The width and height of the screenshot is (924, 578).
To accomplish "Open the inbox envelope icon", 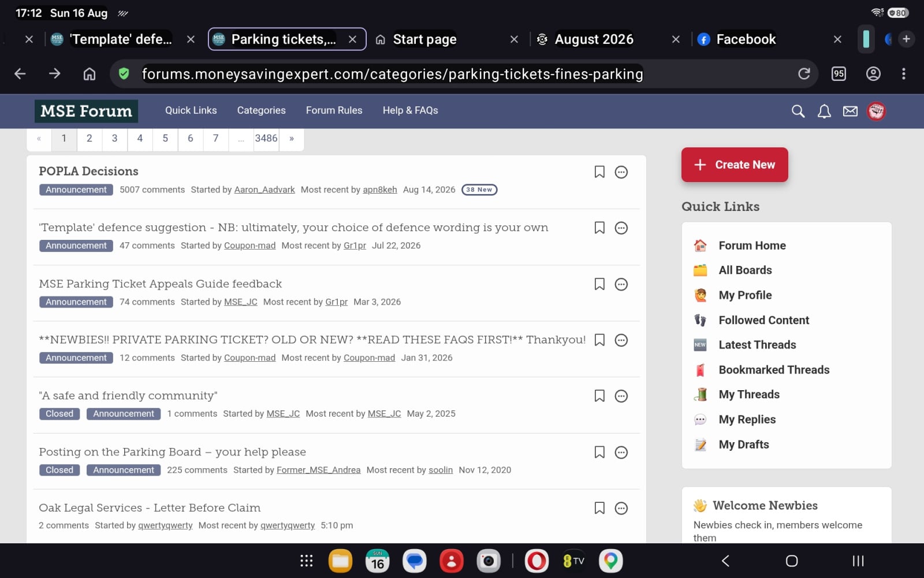I will click(850, 111).
